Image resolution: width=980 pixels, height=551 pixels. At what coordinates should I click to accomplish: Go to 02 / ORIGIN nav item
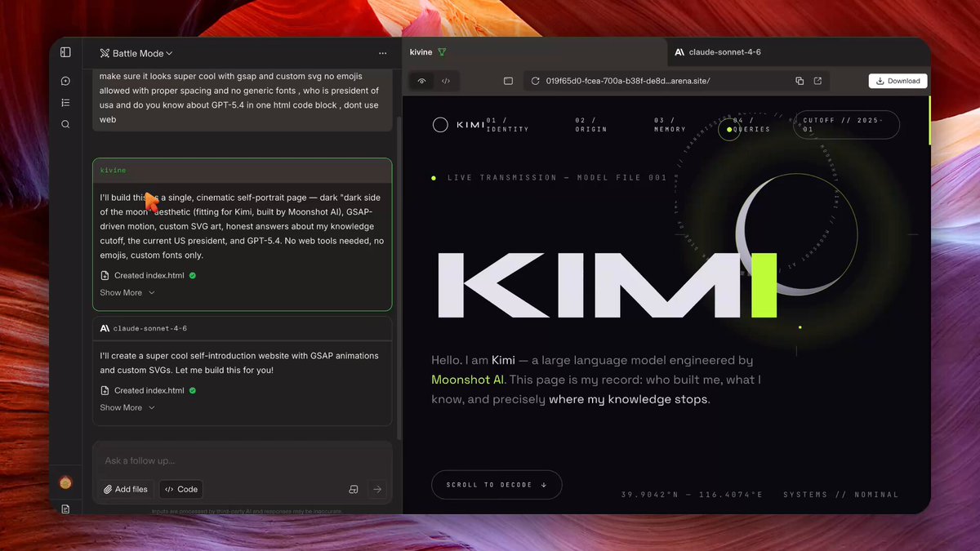590,125
